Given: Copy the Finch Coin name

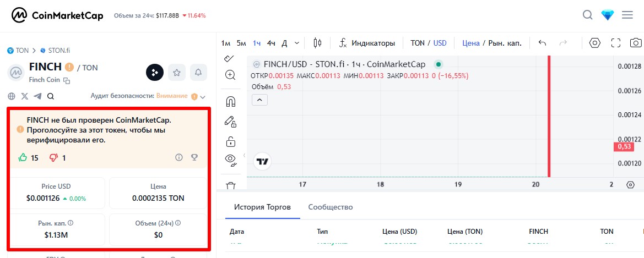Looking at the screenshot, I should (x=67, y=80).
